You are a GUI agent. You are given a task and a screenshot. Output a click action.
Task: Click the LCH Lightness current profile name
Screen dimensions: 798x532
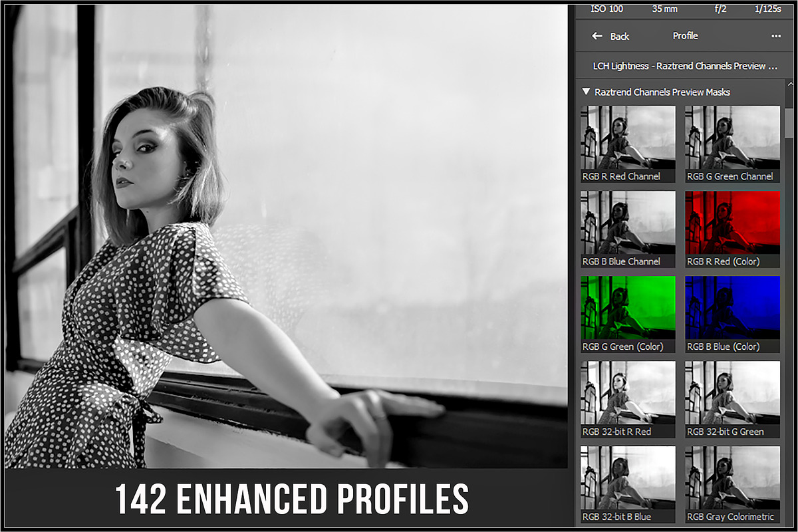pos(685,66)
